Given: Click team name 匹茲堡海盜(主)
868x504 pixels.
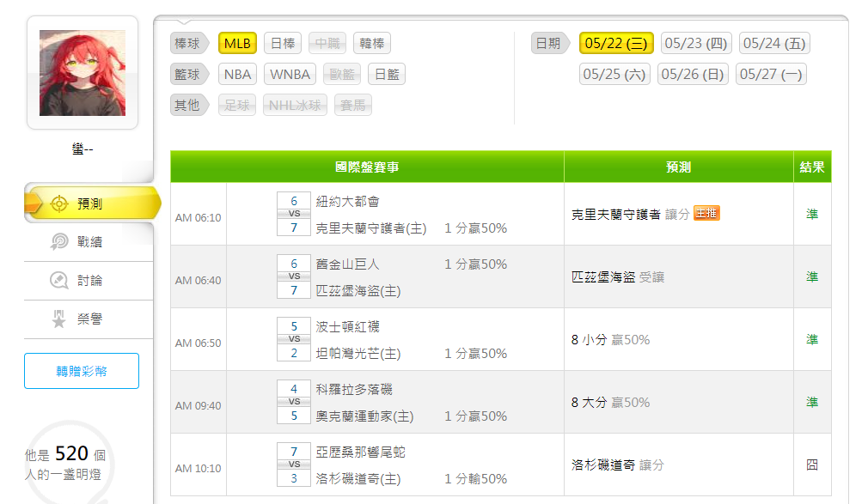Looking at the screenshot, I should click(358, 290).
